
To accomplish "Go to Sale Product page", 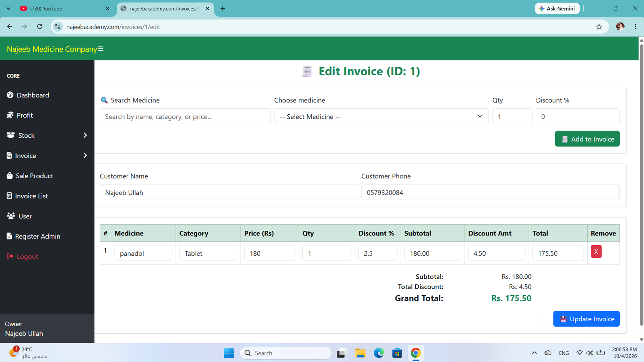I will coord(30,176).
